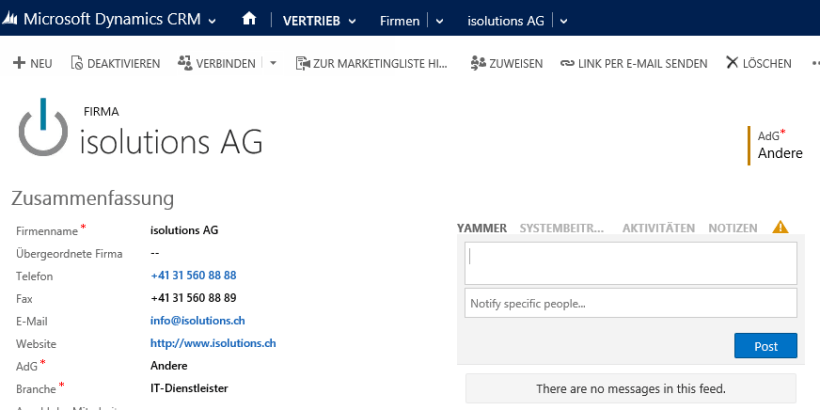Click the Notify specific people field
Viewport: 820px width, 410px height.
coord(630,303)
